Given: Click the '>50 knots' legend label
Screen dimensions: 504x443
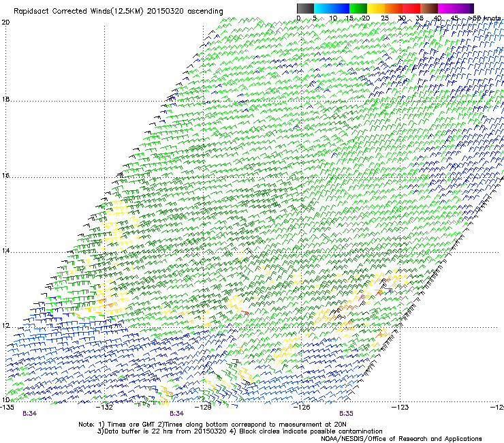Looking at the screenshot, I should (x=484, y=18).
